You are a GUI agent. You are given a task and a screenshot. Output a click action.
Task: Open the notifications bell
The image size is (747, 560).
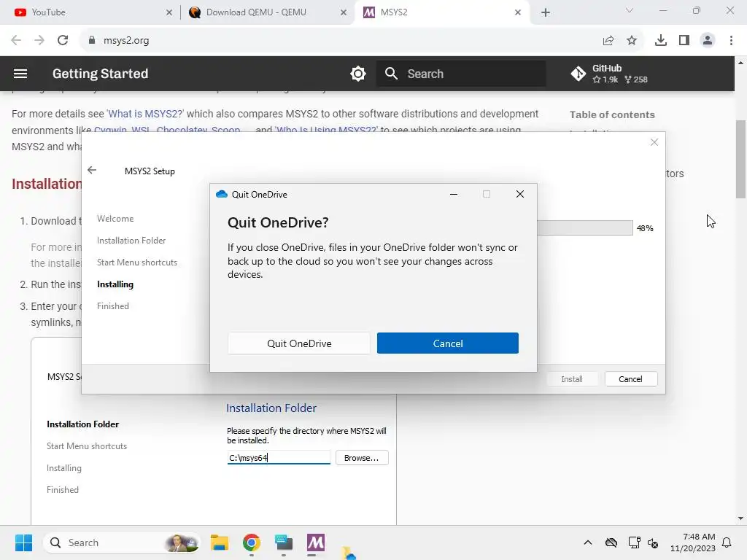(x=727, y=542)
